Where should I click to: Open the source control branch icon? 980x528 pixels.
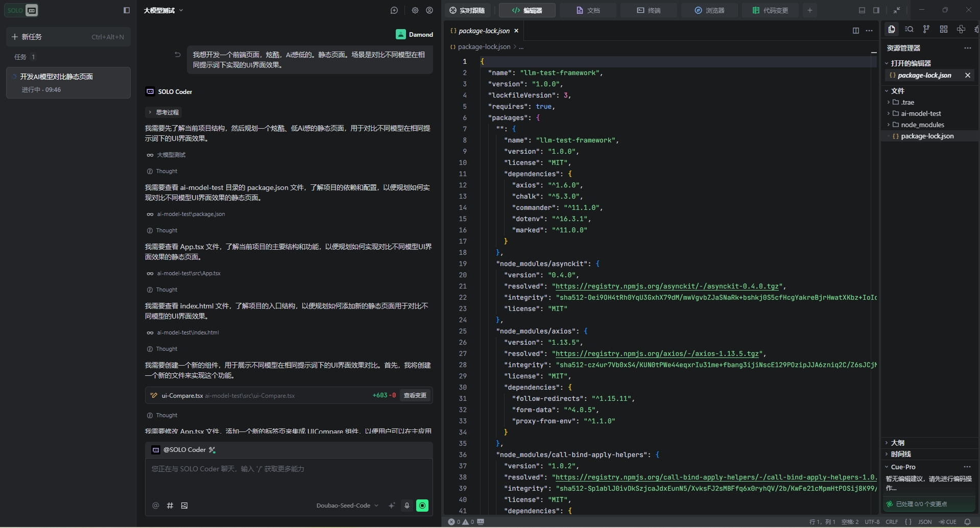926,30
